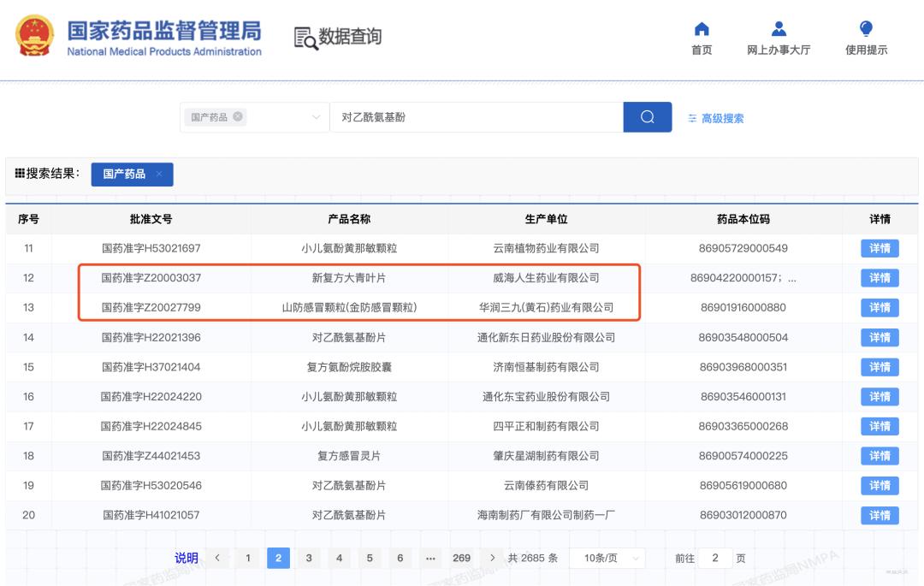
Task: Open advanced search via the 高级搜索 filter icon
Action: [x=691, y=118]
